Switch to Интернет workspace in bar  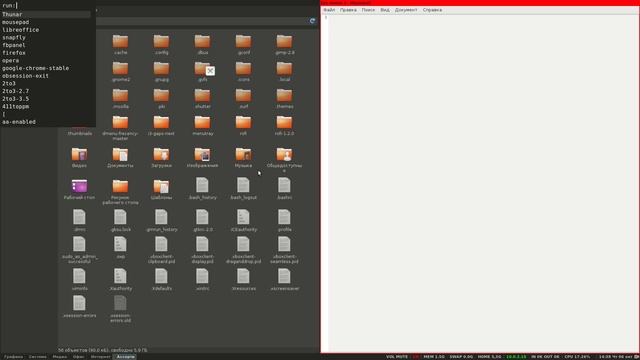coord(100,357)
